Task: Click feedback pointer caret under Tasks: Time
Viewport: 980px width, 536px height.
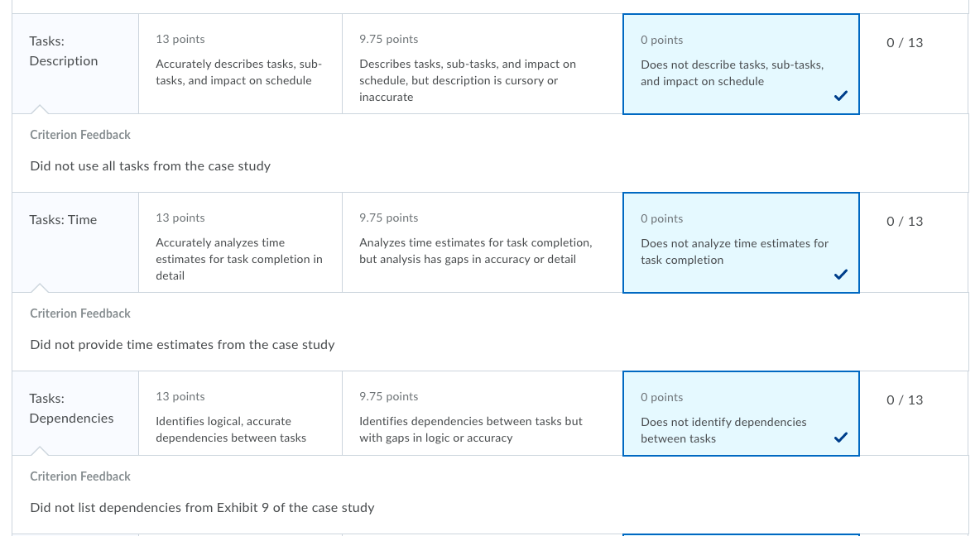Action: pos(40,288)
